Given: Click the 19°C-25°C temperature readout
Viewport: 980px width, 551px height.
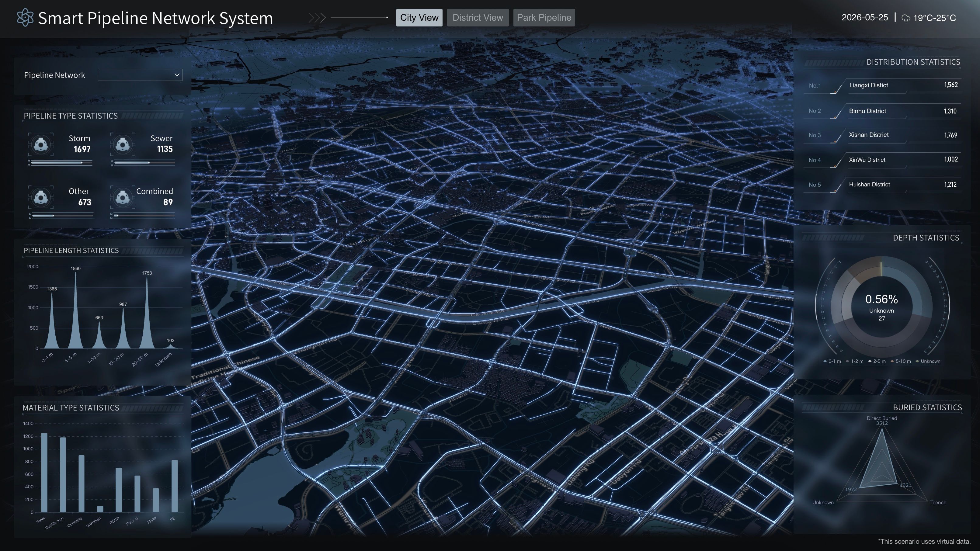Looking at the screenshot, I should (x=934, y=18).
